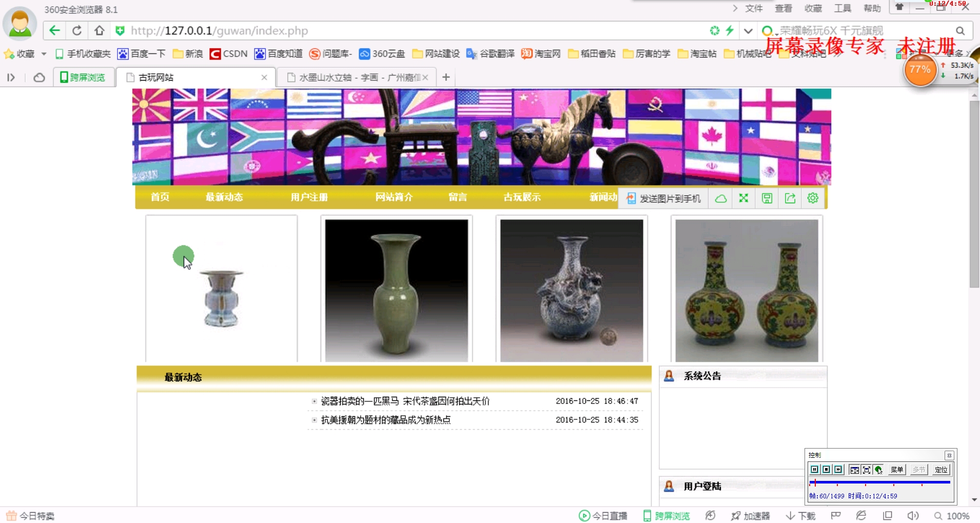
Task: Open the 网站建设 bookmark folder
Action: [436, 54]
